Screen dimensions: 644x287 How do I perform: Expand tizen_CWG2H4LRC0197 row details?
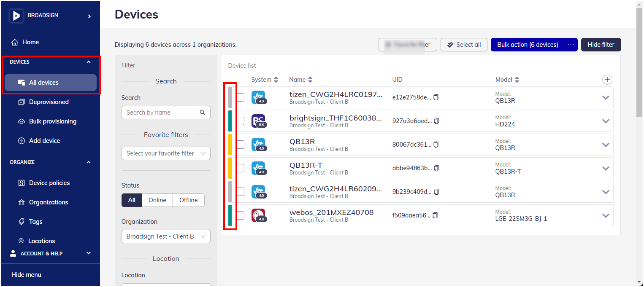point(606,97)
